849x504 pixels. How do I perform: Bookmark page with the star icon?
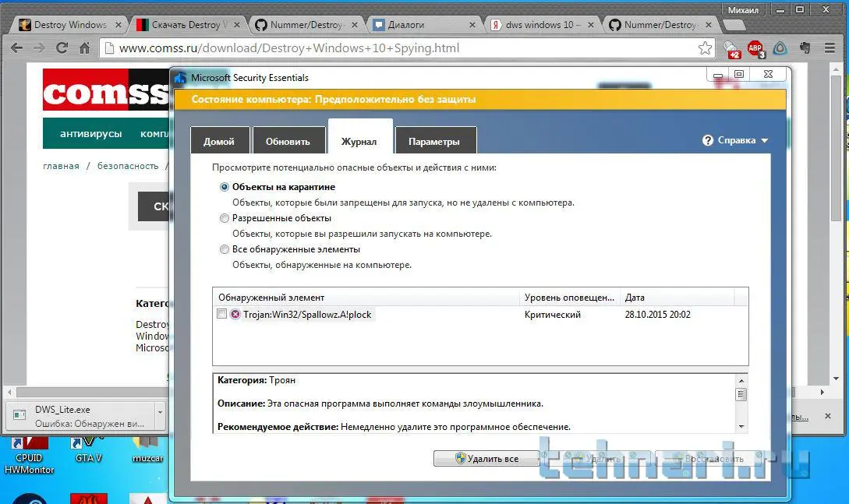pyautogui.click(x=705, y=48)
